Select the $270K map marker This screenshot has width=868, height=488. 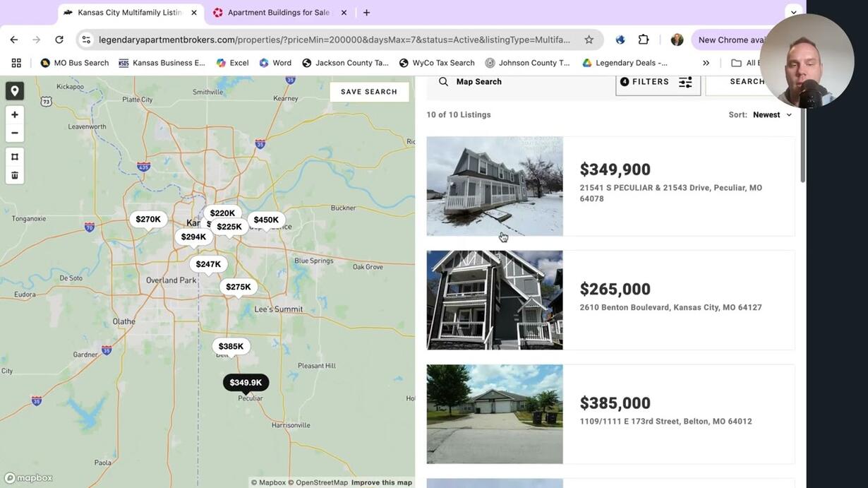click(x=148, y=220)
